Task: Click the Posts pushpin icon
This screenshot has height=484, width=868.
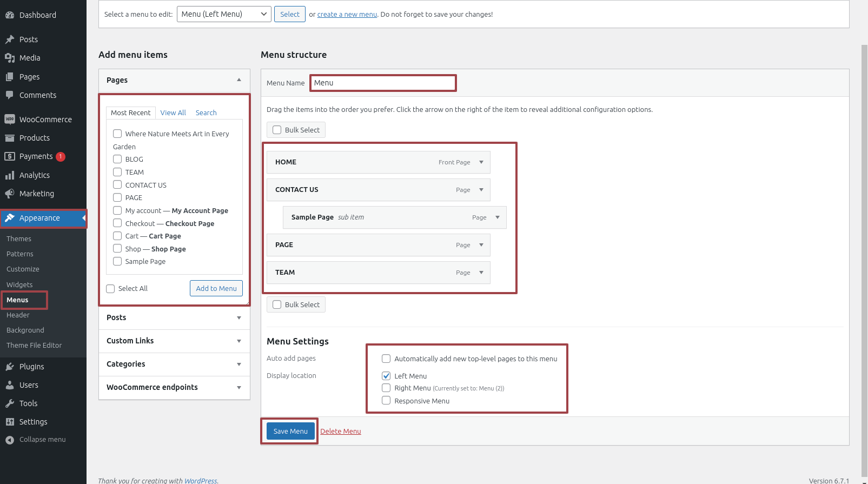Action: click(x=10, y=39)
